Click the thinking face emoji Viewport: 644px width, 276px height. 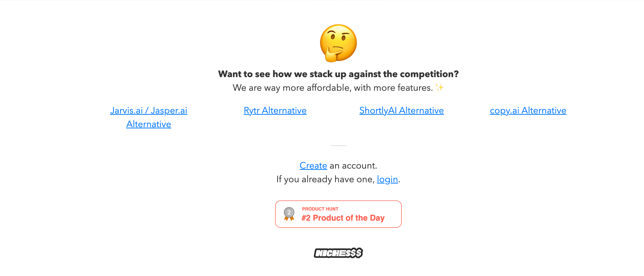tap(338, 43)
